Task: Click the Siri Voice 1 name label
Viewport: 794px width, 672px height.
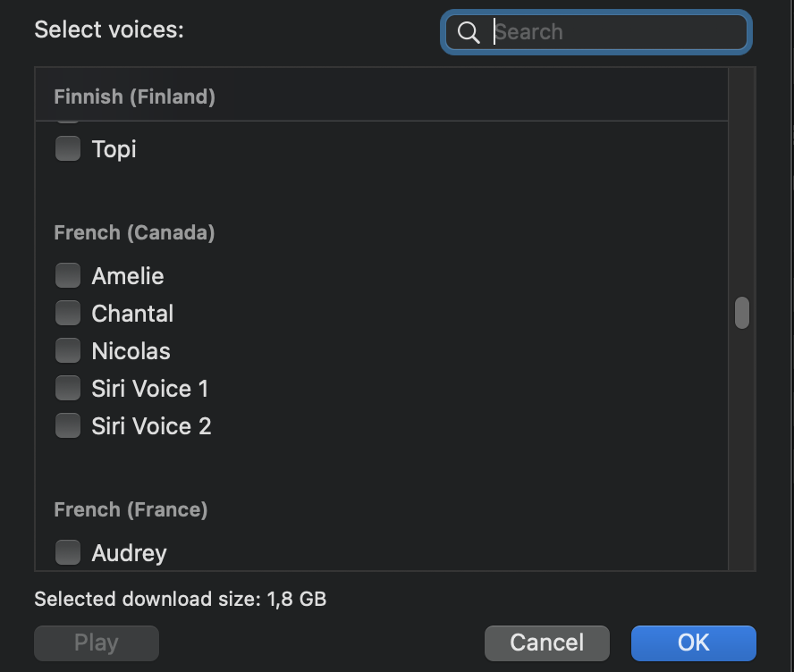Action: click(150, 389)
